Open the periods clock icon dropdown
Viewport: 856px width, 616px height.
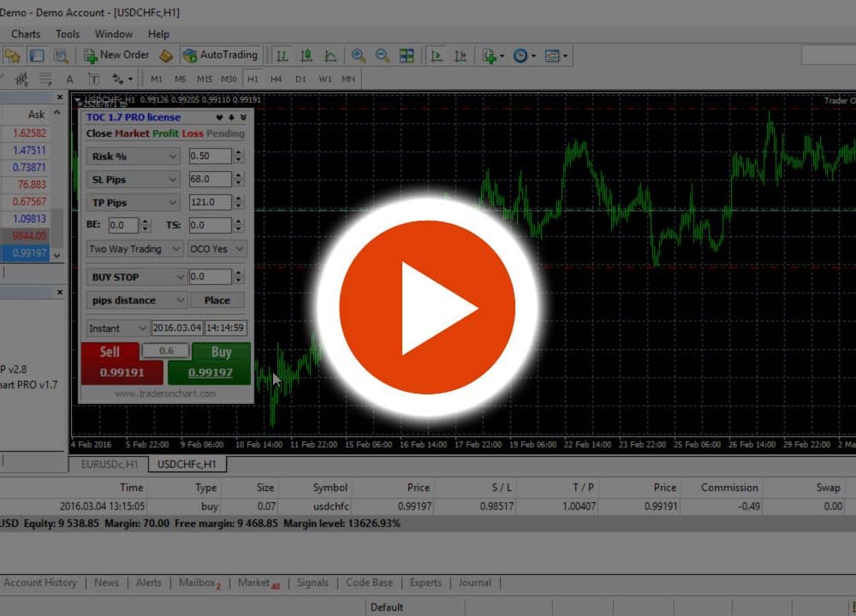(524, 56)
